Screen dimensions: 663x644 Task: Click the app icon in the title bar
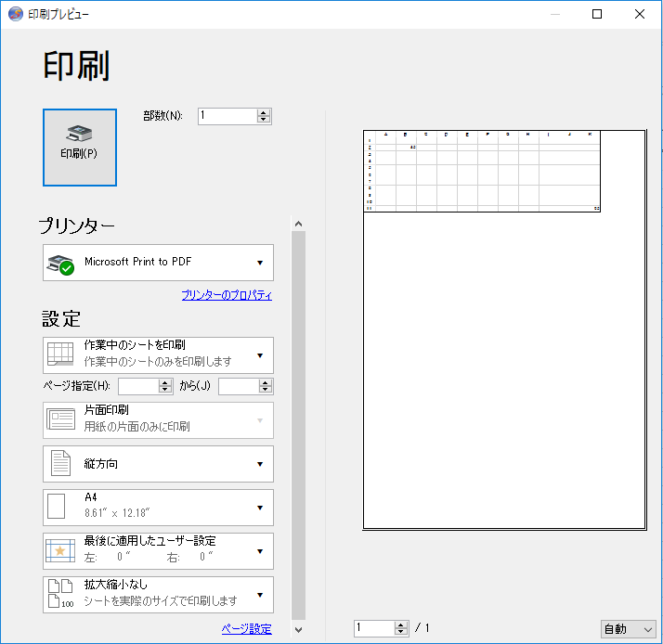(x=15, y=14)
